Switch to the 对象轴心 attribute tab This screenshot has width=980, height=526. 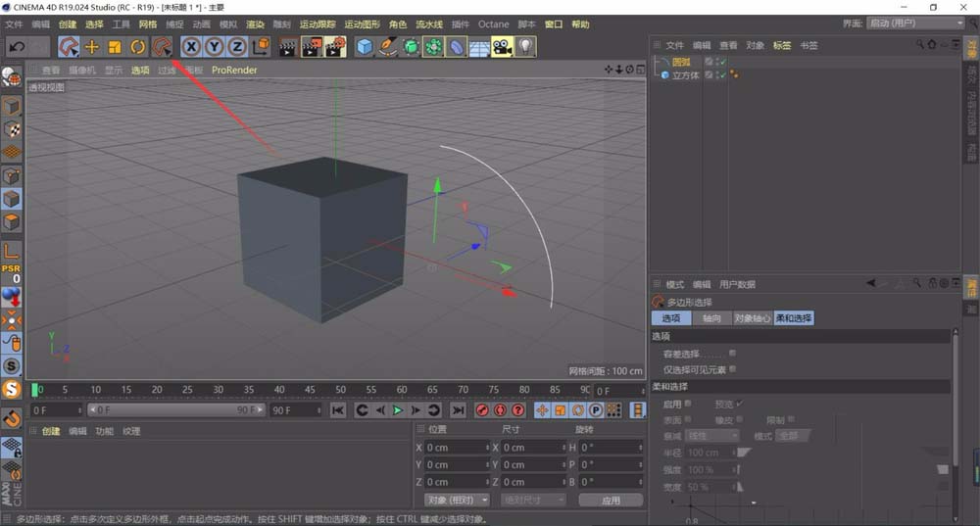(753, 318)
